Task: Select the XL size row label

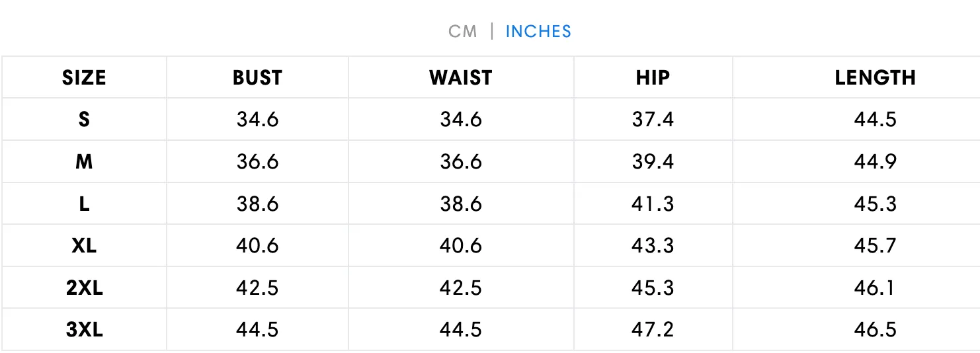Action: (x=84, y=245)
